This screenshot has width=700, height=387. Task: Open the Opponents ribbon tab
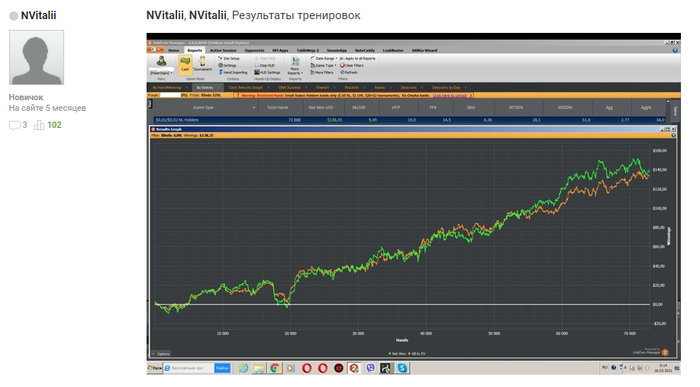(254, 50)
